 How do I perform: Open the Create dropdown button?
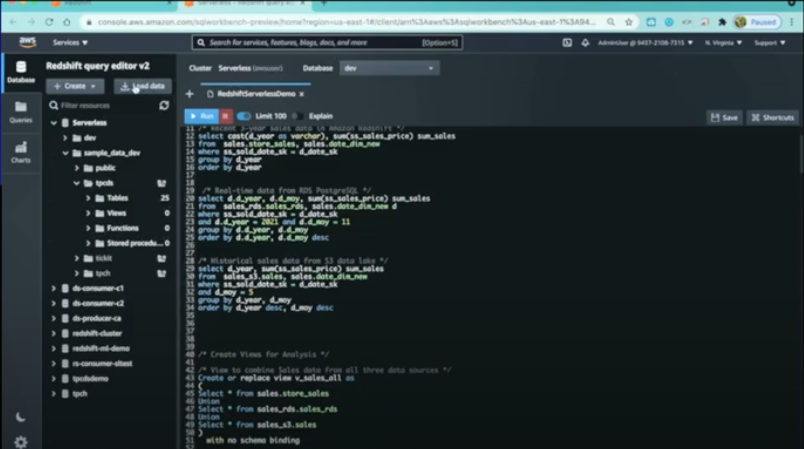[x=75, y=86]
